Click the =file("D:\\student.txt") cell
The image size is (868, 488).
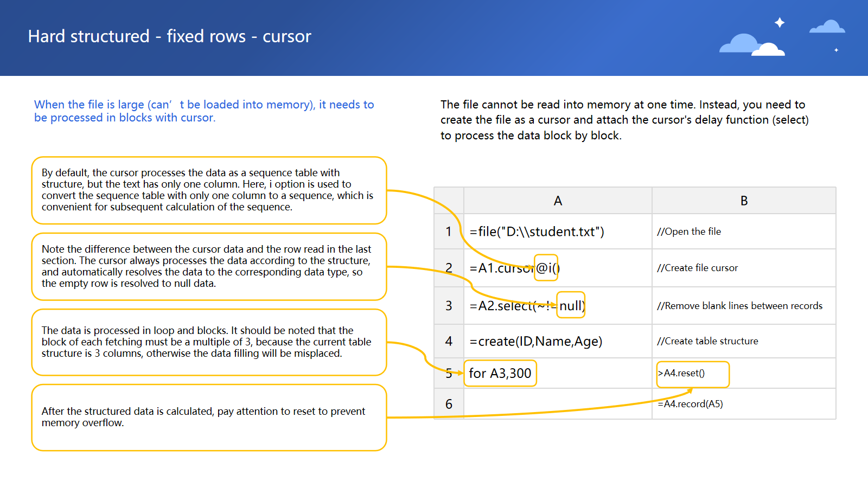[x=537, y=232]
